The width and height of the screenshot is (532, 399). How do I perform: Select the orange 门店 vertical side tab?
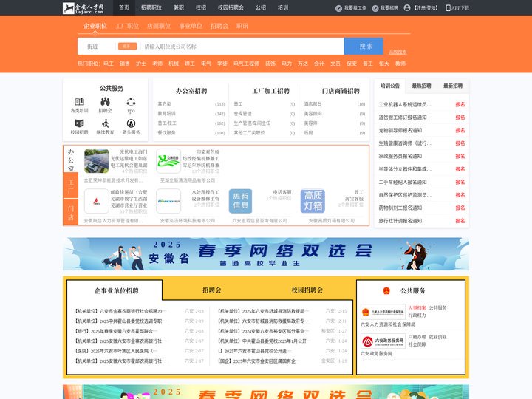click(x=71, y=212)
